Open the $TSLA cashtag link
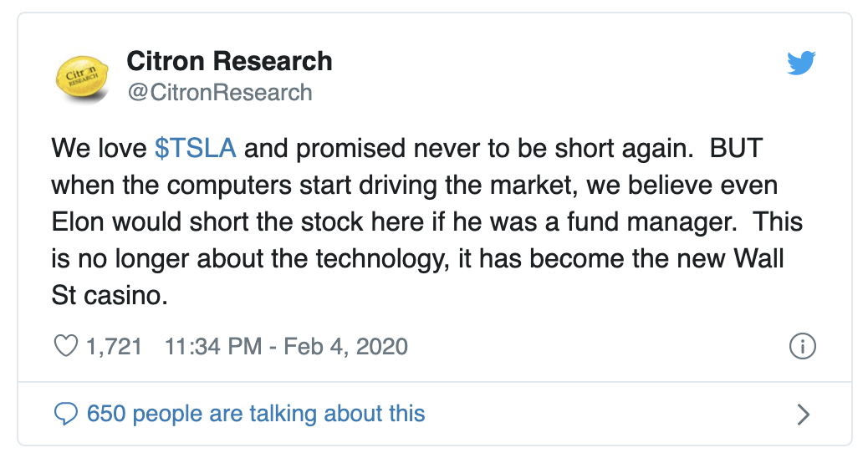The image size is (868, 453). coord(196,148)
